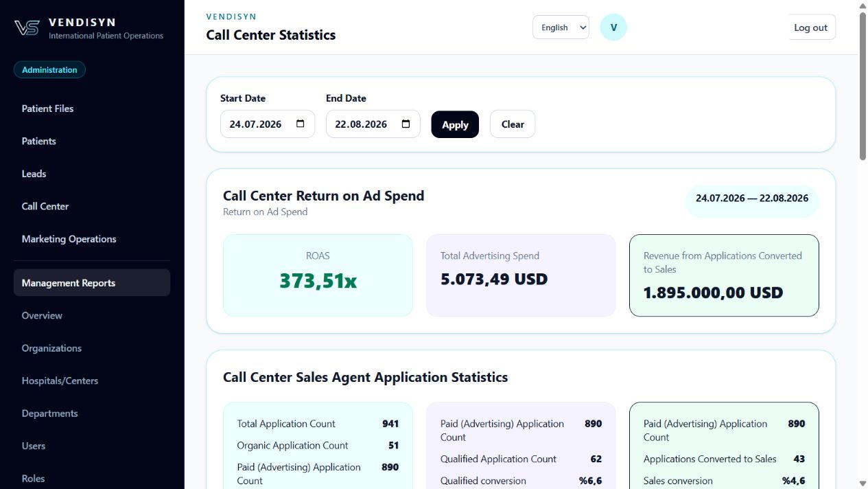
Task: Click the Qualified Application Count value 62
Action: click(x=596, y=459)
